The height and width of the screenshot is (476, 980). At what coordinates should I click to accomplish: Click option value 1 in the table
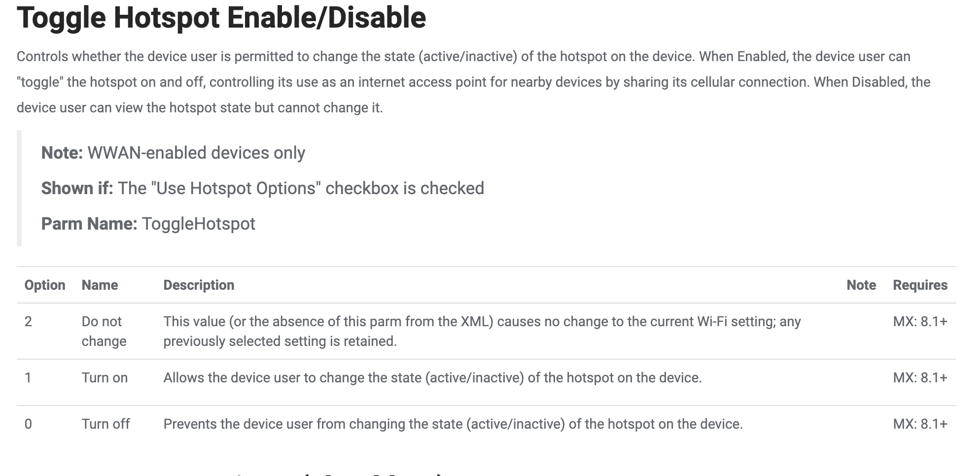tap(28, 377)
